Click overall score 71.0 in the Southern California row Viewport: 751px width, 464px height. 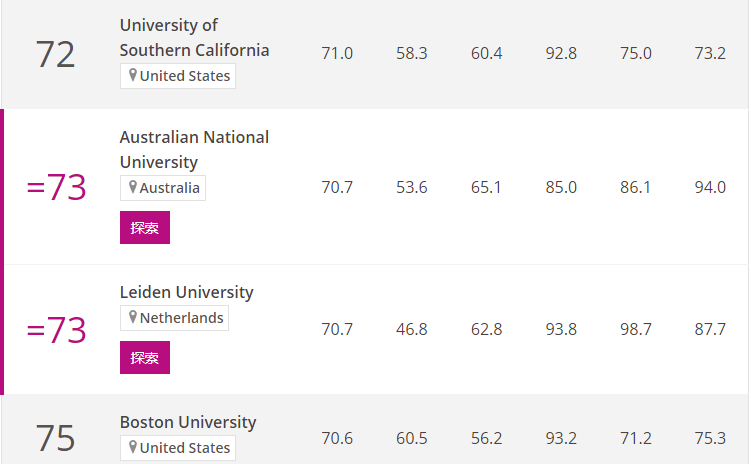point(337,53)
